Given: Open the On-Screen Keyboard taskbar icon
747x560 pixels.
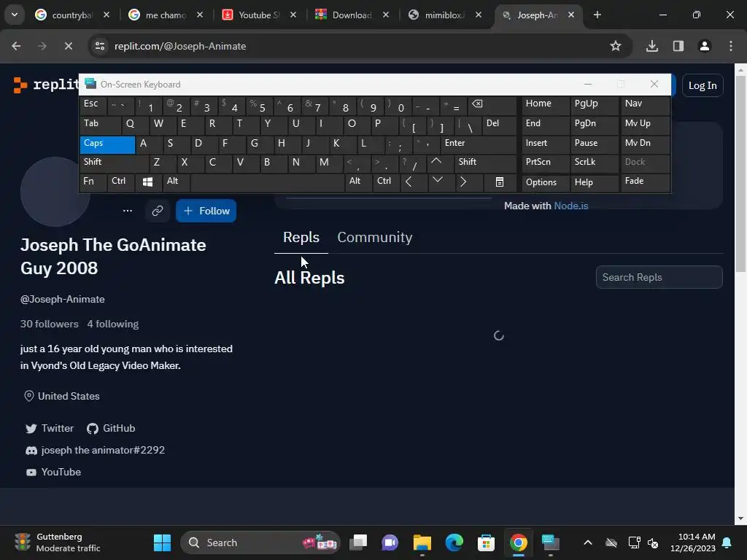Looking at the screenshot, I should [550, 542].
